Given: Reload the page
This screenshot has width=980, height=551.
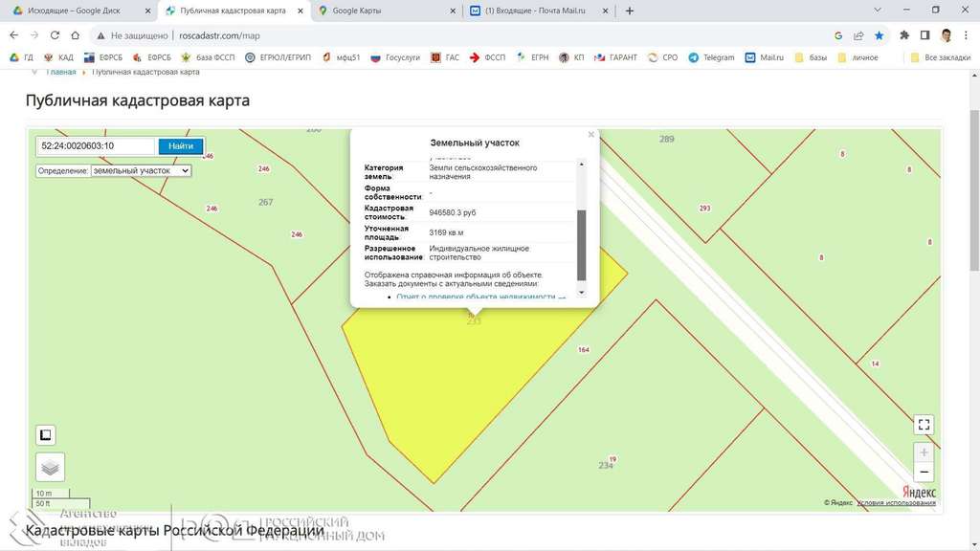Looking at the screenshot, I should [55, 35].
